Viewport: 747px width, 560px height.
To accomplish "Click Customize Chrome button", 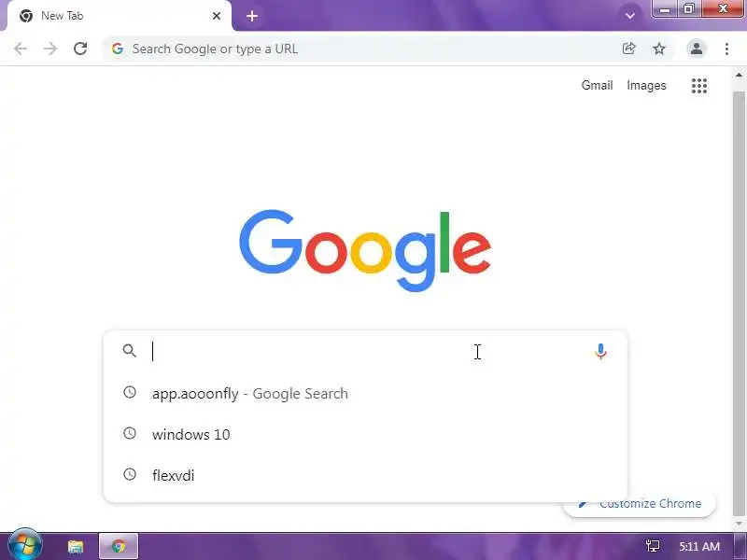I will [639, 504].
